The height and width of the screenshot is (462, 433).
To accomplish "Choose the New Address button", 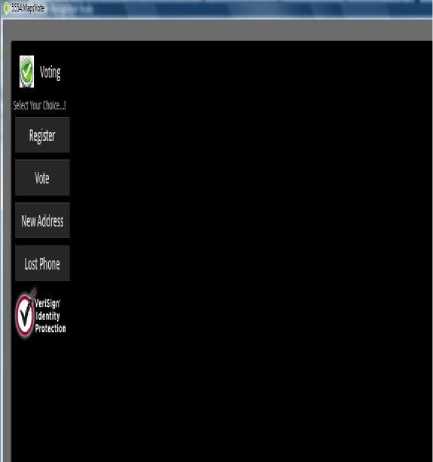I will pyautogui.click(x=42, y=220).
